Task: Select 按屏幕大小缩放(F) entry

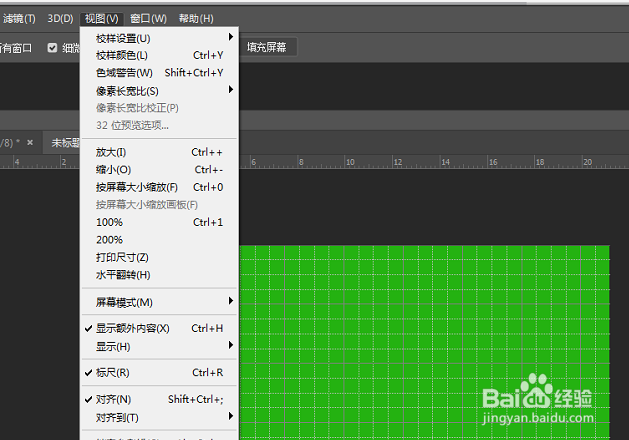Action: tap(159, 187)
